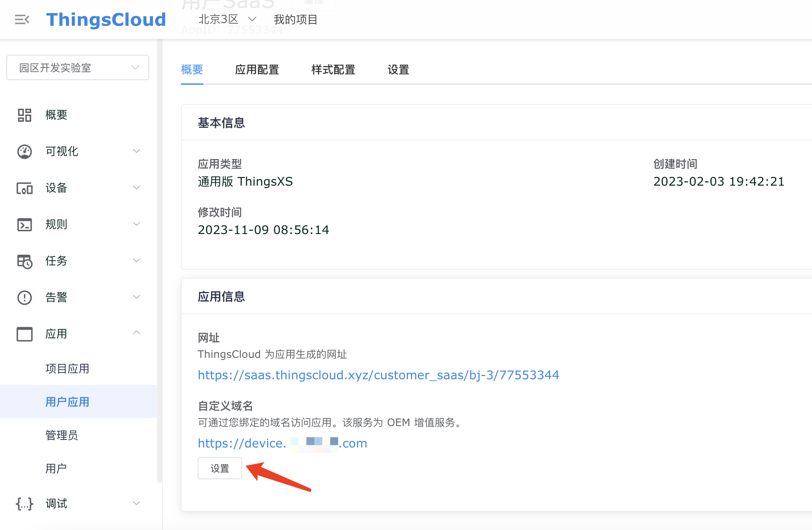Image resolution: width=812 pixels, height=530 pixels.
Task: Open the saas.thingscloud.xyz application URL link
Action: pyautogui.click(x=378, y=375)
